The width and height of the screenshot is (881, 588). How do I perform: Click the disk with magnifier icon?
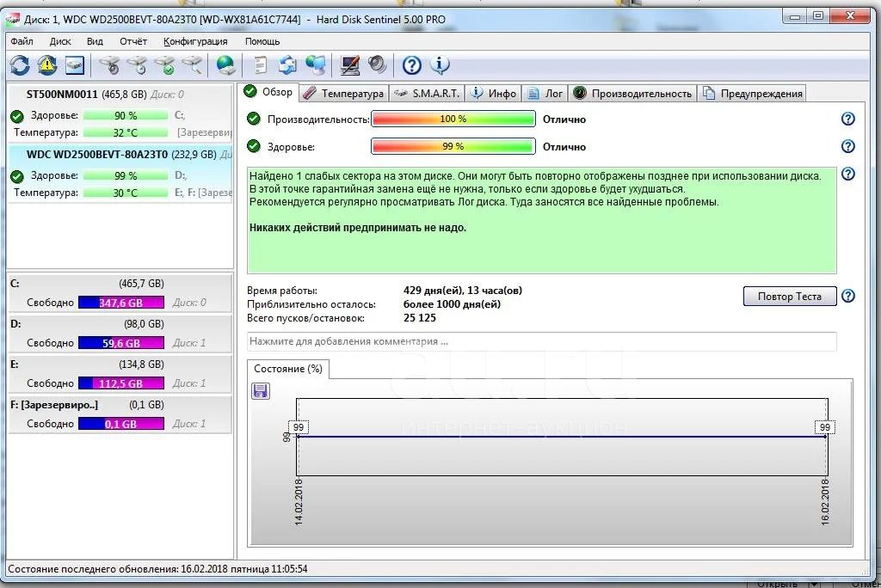(193, 65)
